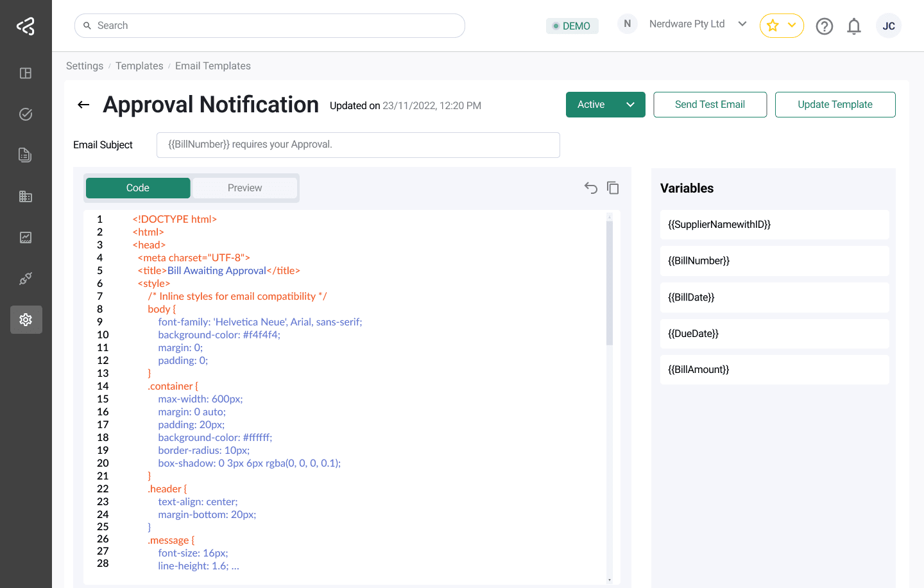This screenshot has width=924, height=588.
Task: Click the checkmark approvals icon in sidebar
Action: 26,114
